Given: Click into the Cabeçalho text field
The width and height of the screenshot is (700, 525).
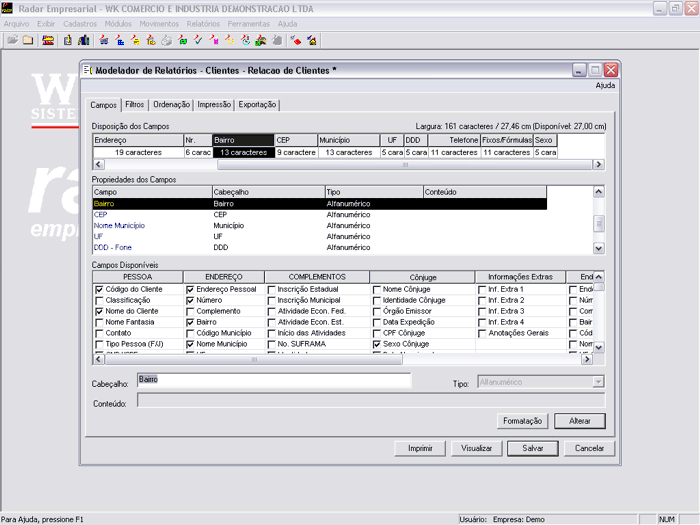Looking at the screenshot, I should pyautogui.click(x=273, y=380).
